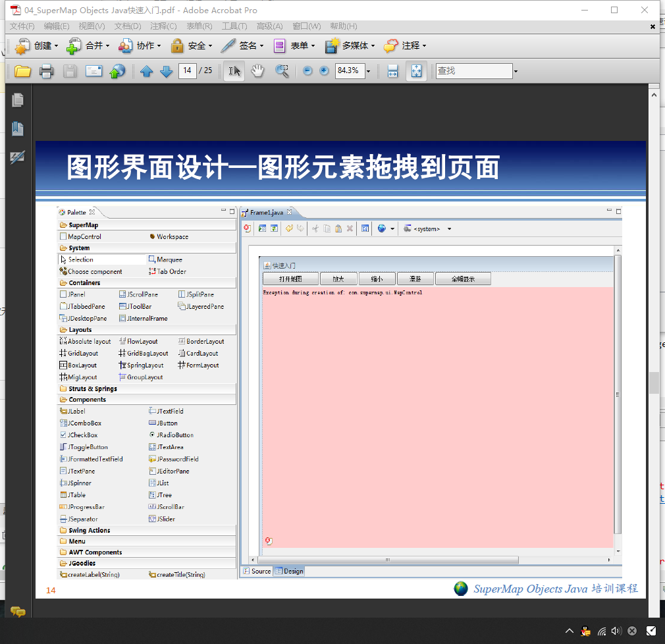Click the 创建 (Create) toolbar button
The width and height of the screenshot is (665, 644).
(x=36, y=45)
